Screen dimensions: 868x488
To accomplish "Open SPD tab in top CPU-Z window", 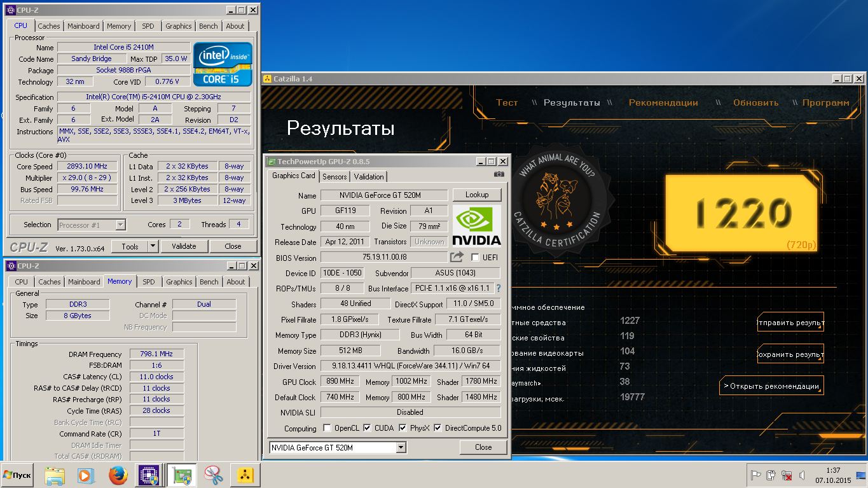I will 148,26.
